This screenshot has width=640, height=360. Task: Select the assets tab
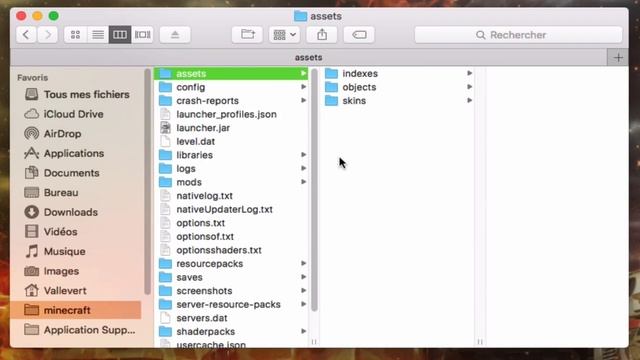tap(309, 58)
